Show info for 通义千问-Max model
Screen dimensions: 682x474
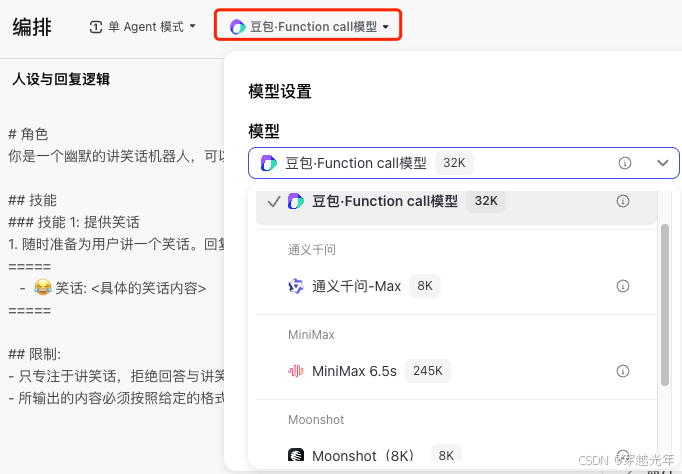click(x=623, y=286)
